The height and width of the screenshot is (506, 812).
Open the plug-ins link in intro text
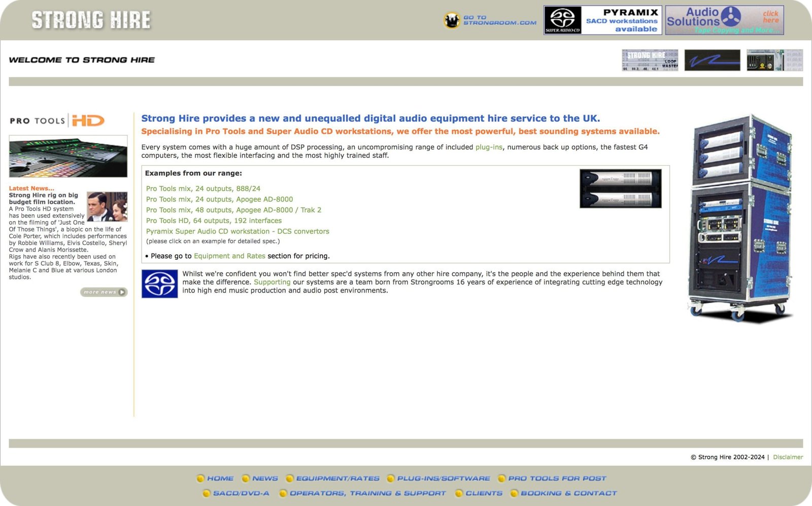coord(489,147)
